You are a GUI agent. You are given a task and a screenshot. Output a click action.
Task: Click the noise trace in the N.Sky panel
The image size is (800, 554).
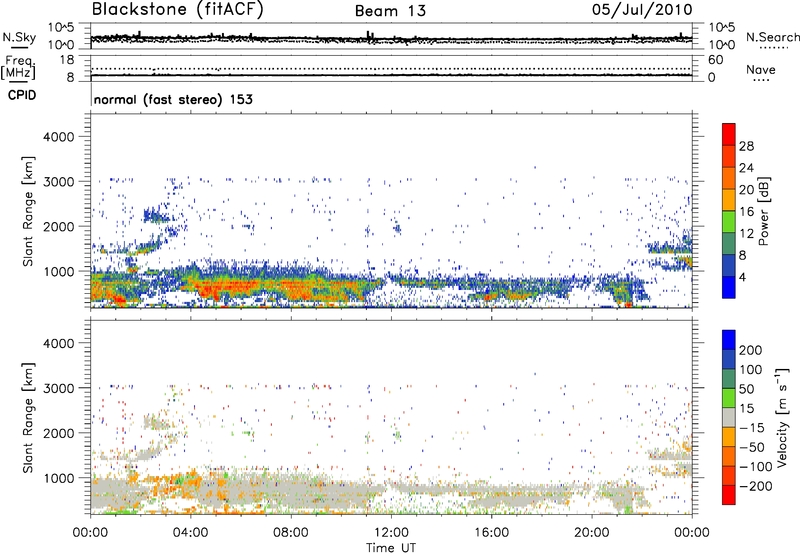tap(391, 39)
